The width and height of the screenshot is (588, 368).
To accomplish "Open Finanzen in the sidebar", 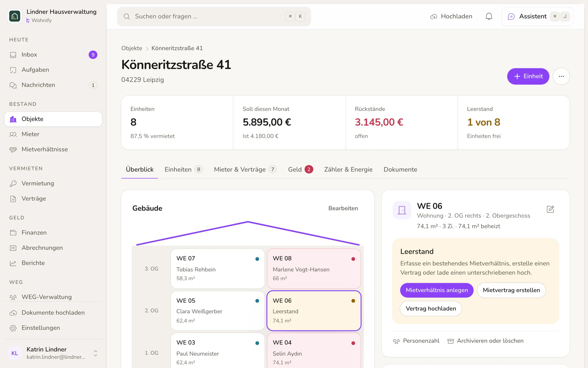I will click(53, 233).
